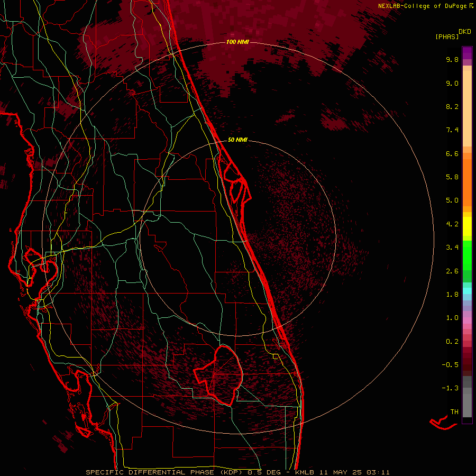Click the yellow band of the color bar
Screen dimensions: 476x476
click(467, 226)
